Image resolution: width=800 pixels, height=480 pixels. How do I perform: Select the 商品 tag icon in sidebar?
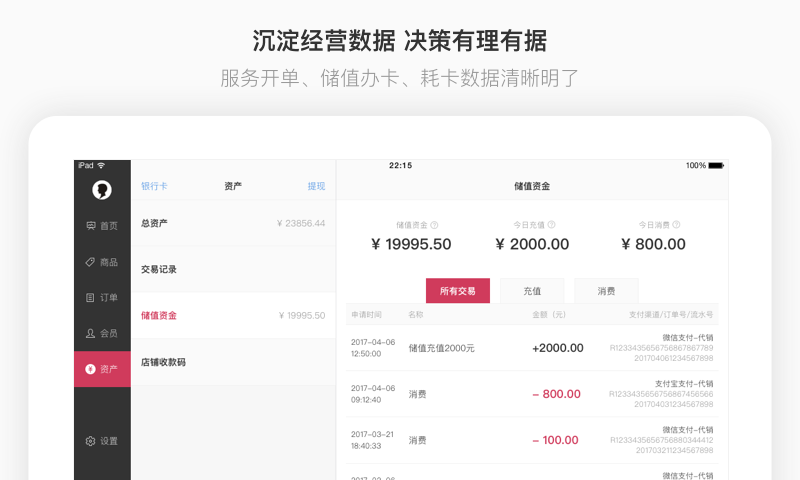coord(102,262)
